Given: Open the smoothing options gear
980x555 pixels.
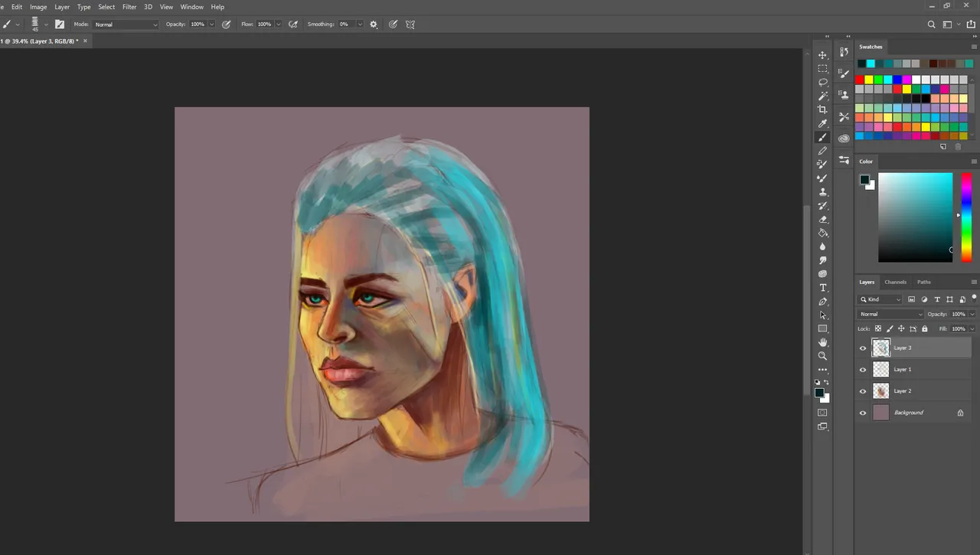Looking at the screenshot, I should [374, 24].
